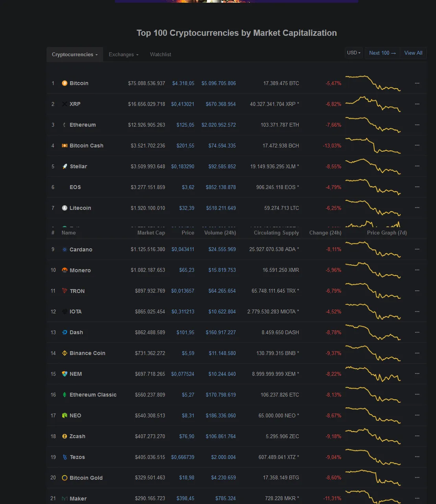Click Stellar price $0,183290
436x504 pixels.
(183, 167)
